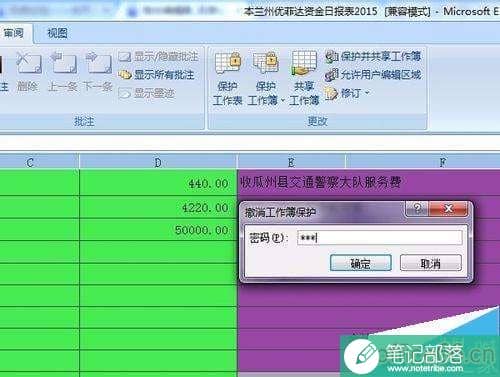The width and height of the screenshot is (500, 377).
Task: Click the 密码 input field
Action: click(379, 238)
